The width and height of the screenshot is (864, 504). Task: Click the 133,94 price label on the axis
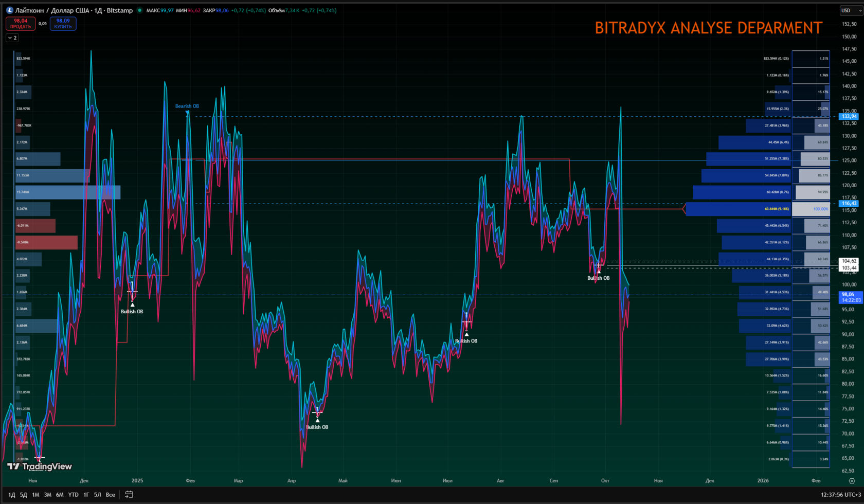click(849, 117)
